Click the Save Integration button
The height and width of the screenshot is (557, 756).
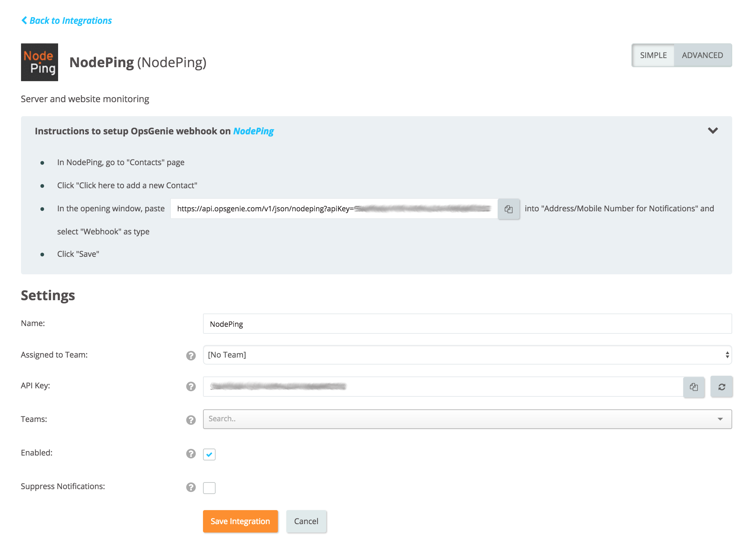pos(240,521)
